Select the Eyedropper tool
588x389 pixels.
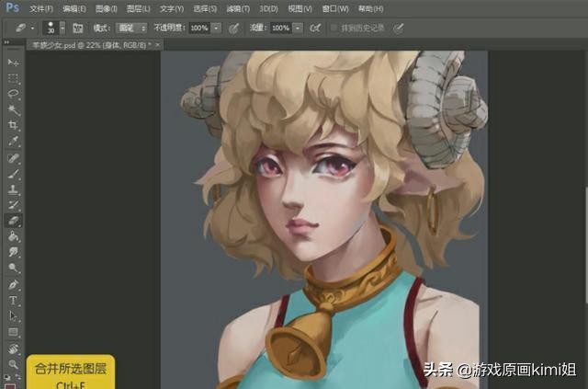[x=13, y=142]
